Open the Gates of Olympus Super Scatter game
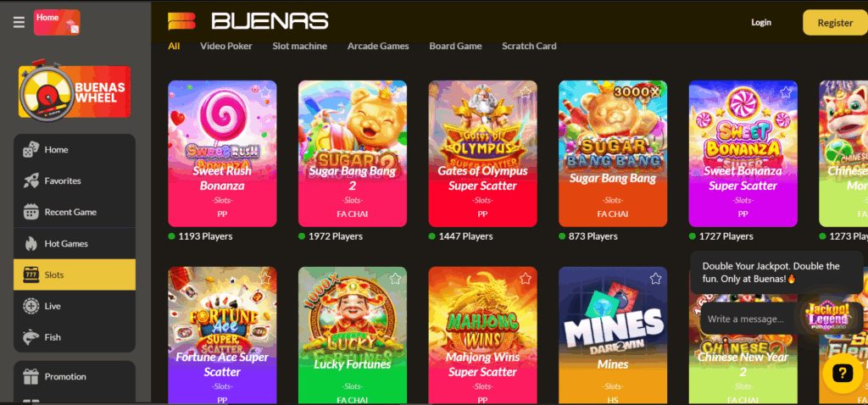This screenshot has height=405, width=868. (x=482, y=154)
